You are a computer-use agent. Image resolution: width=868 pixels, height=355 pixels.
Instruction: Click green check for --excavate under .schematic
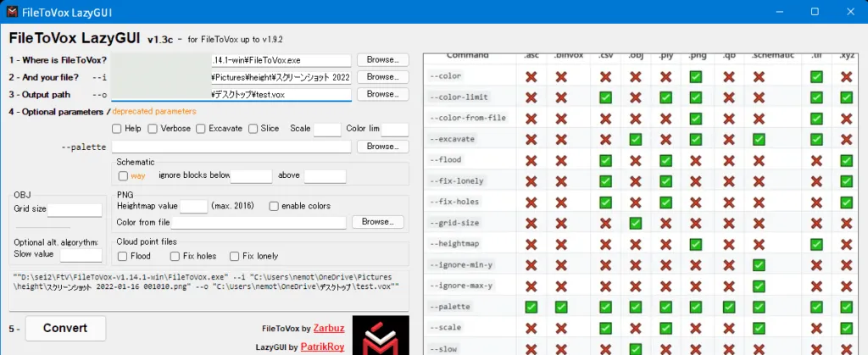[759, 139]
